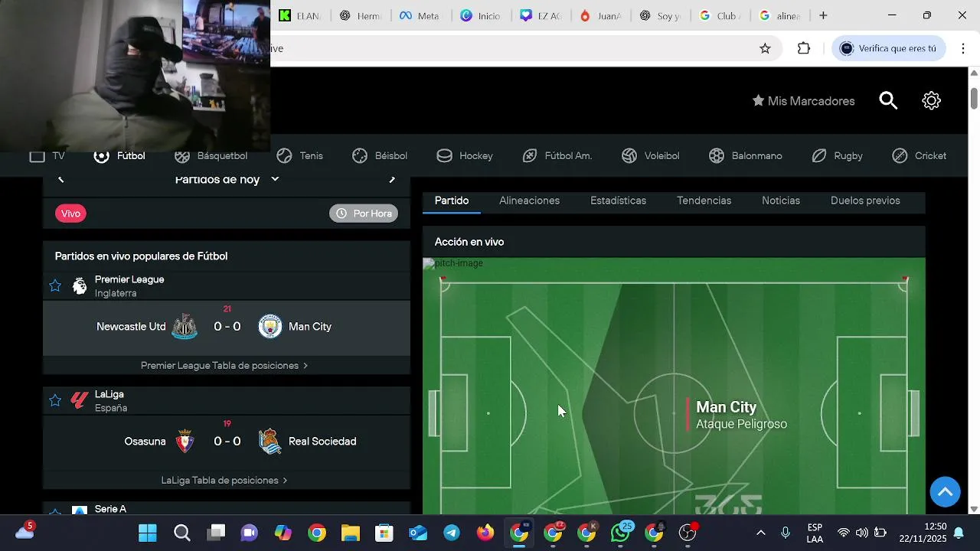Viewport: 980px width, 551px height.
Task: Open Windows Start menu
Action: (x=148, y=533)
